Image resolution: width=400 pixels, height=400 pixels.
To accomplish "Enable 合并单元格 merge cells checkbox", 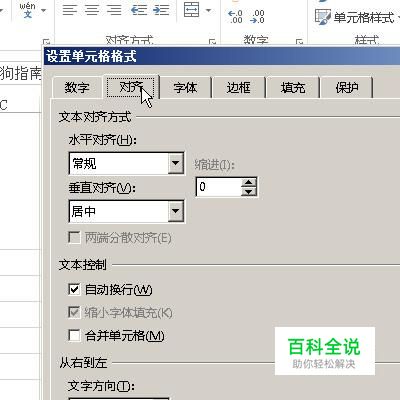I will [74, 335].
